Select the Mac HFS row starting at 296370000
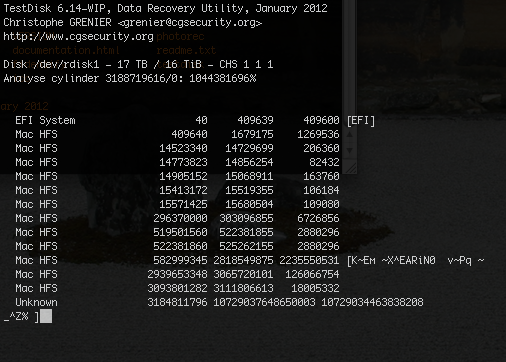 (177, 218)
